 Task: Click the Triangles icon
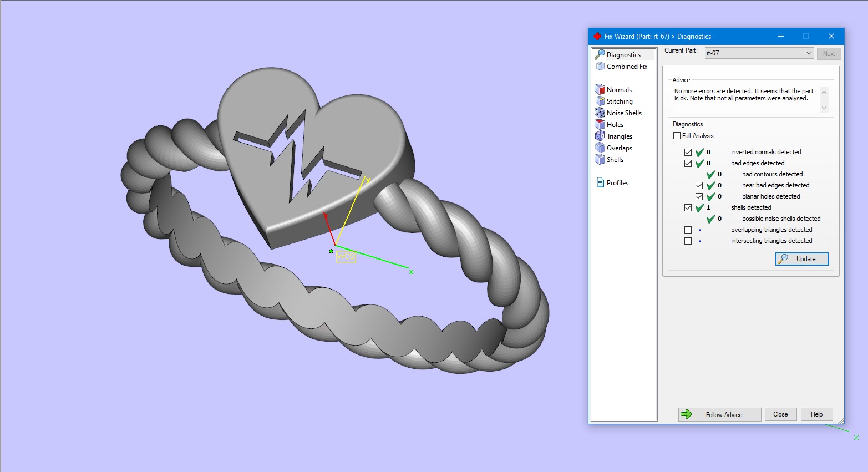coord(600,136)
